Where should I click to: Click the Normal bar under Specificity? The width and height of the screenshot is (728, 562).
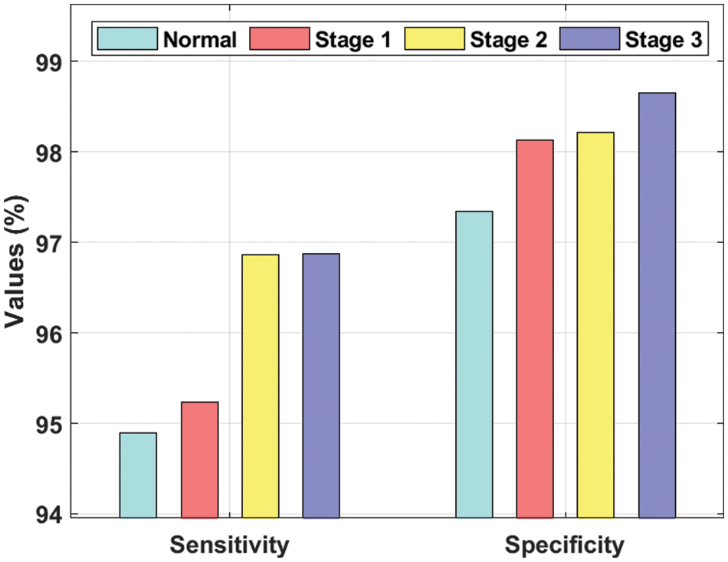click(474, 364)
